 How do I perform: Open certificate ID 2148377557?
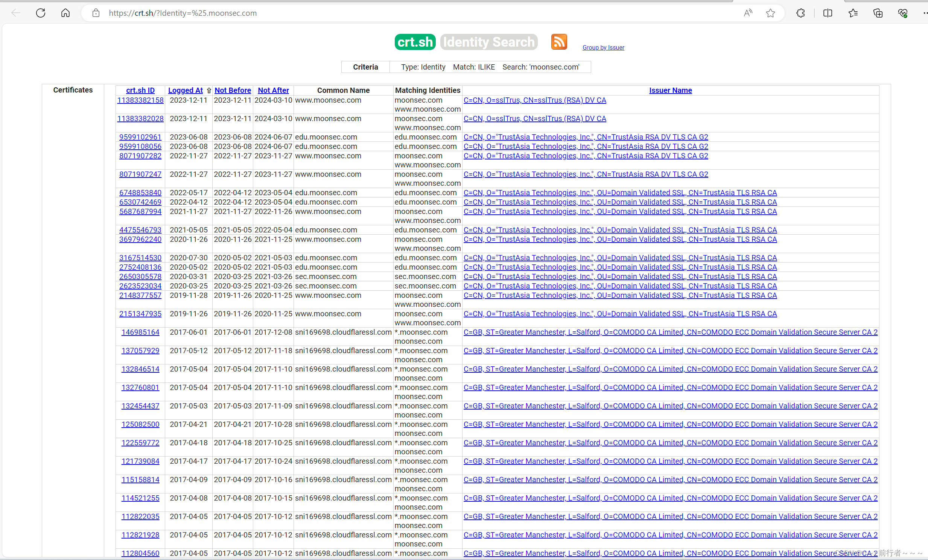(x=140, y=296)
